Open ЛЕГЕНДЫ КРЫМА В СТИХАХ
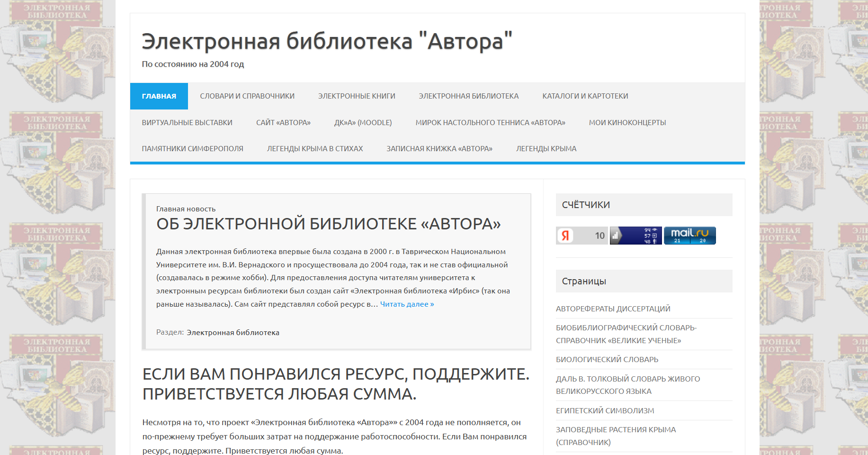The height and width of the screenshot is (455, 868). [315, 149]
